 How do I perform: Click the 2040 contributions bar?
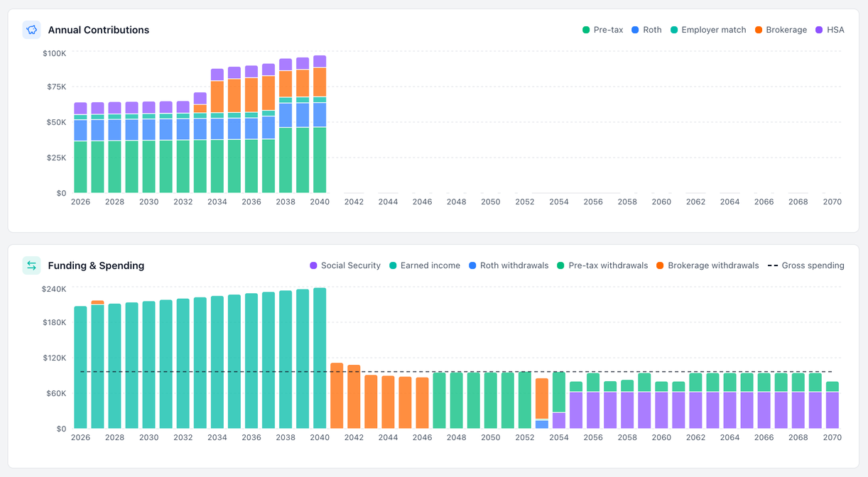tap(320, 124)
